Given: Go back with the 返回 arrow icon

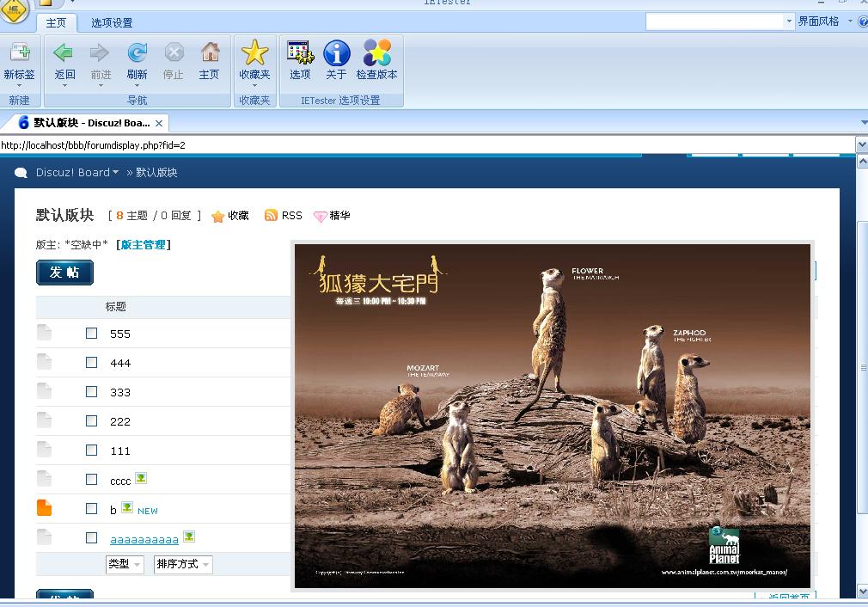Looking at the screenshot, I should click(x=64, y=52).
